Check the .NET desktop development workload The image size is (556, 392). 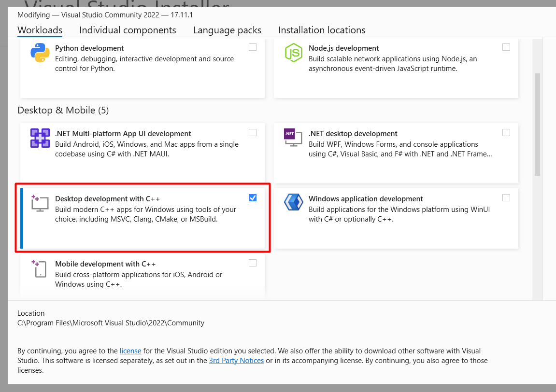pyautogui.click(x=506, y=133)
